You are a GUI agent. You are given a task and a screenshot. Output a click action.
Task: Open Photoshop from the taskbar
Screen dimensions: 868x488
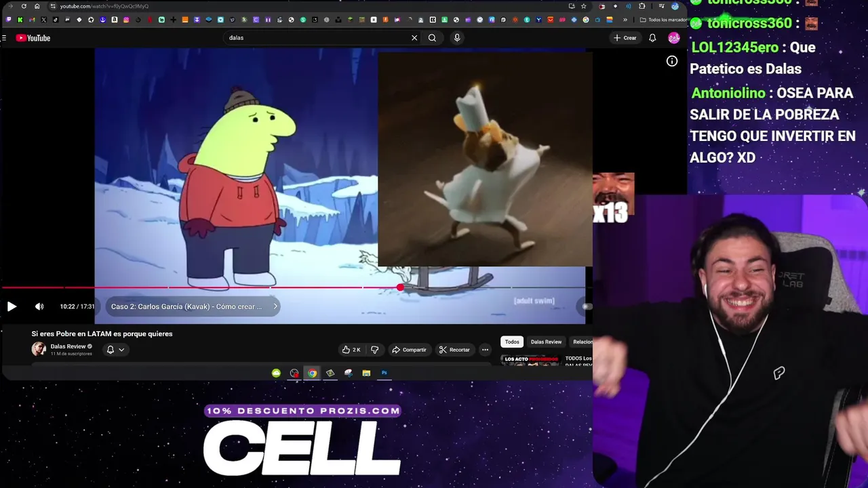(x=384, y=373)
